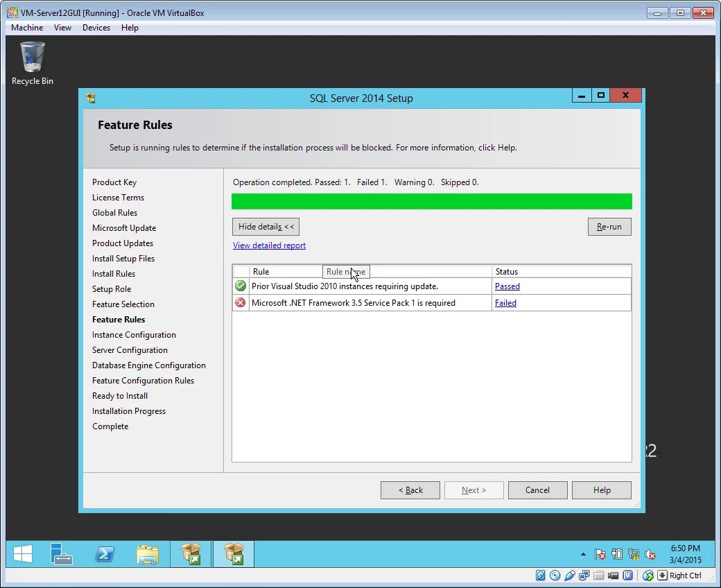The height and width of the screenshot is (588, 721).
Task: Click Feature Selection step in sidebar
Action: pyautogui.click(x=123, y=304)
